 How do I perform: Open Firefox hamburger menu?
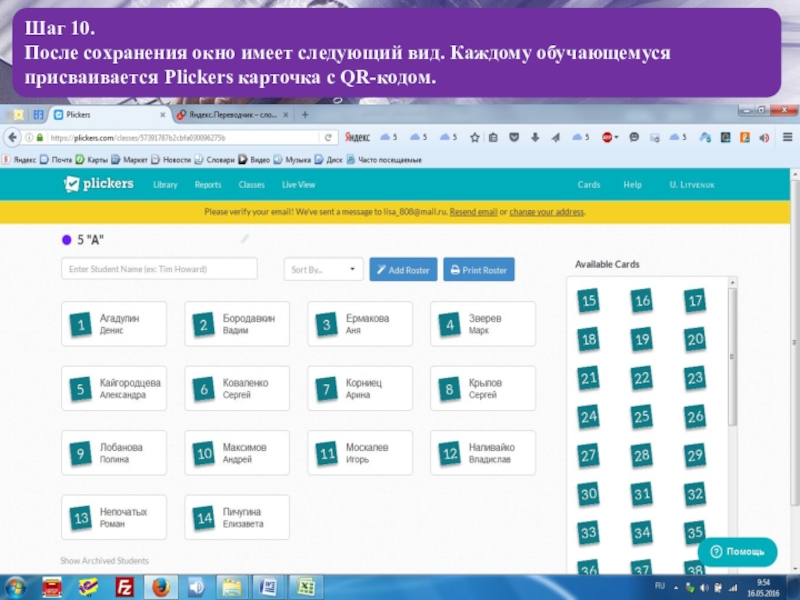click(787, 137)
